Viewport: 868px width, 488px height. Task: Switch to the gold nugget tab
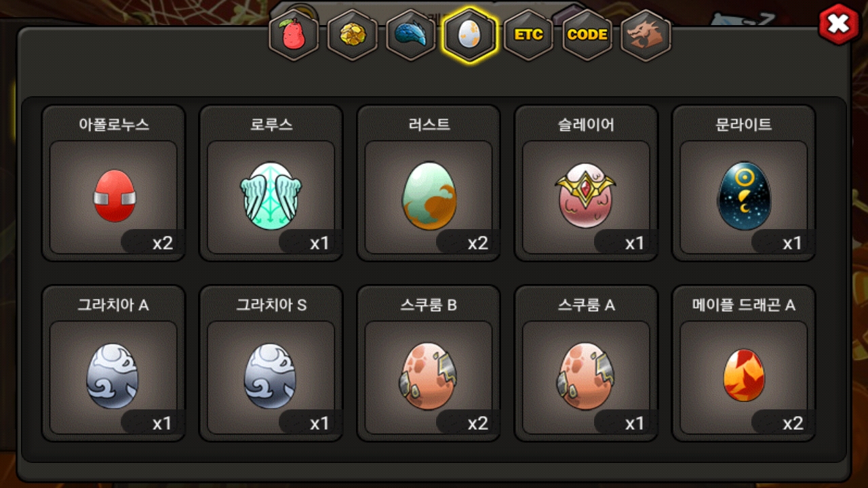pyautogui.click(x=353, y=35)
